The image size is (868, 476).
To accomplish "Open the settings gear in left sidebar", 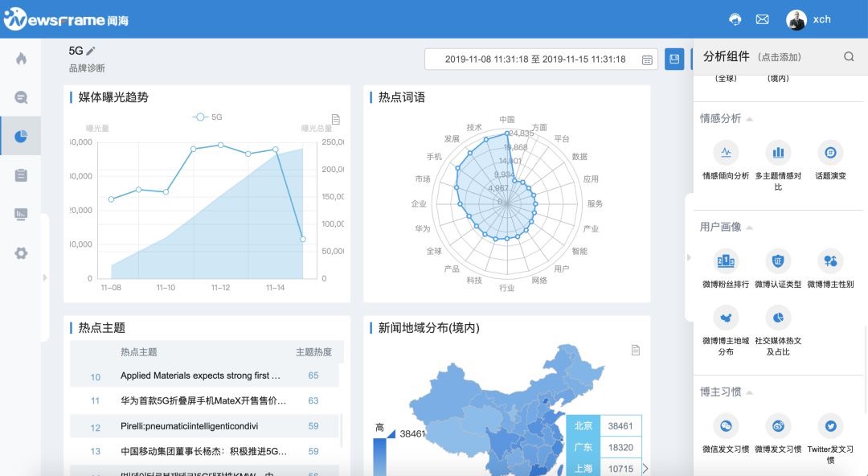I will click(x=21, y=252).
